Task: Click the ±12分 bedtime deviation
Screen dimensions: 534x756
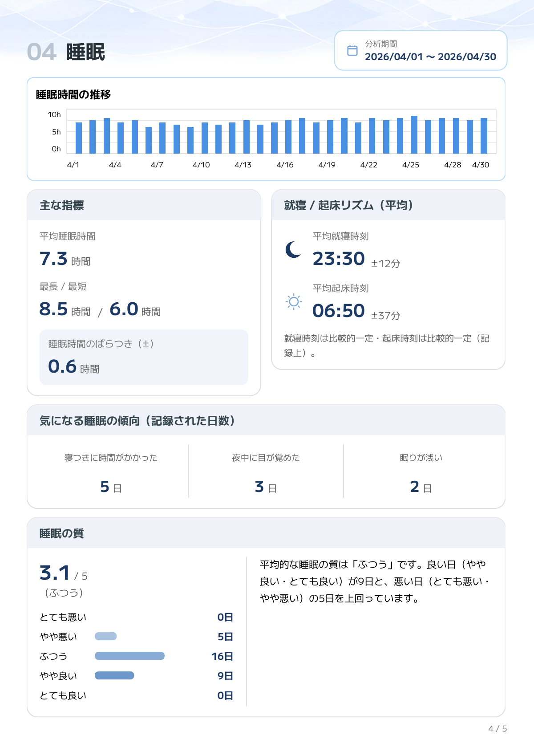Action: [386, 264]
